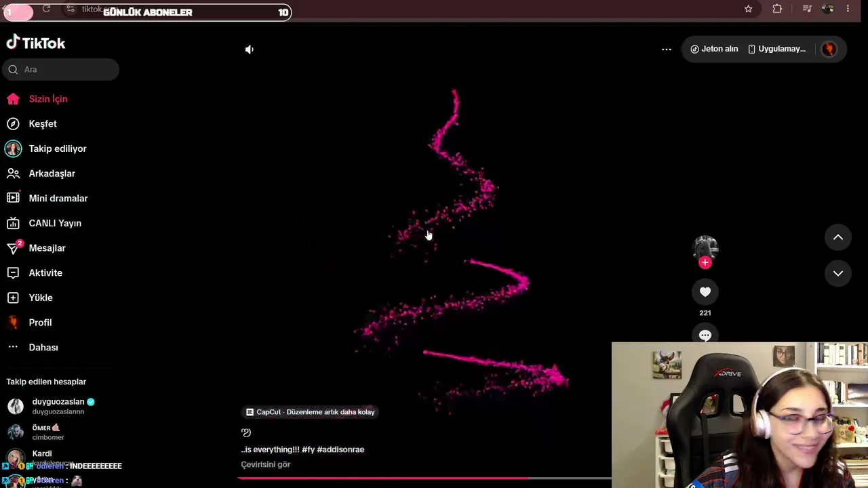
Task: Like the video with heart icon
Action: coord(705,292)
